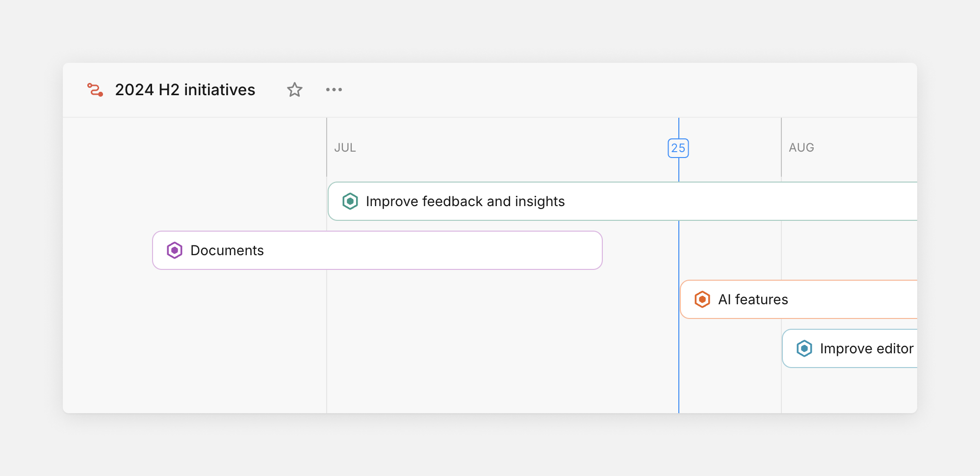The width and height of the screenshot is (980, 476).
Task: Click the orange roadmap icon beside the title
Action: click(95, 90)
